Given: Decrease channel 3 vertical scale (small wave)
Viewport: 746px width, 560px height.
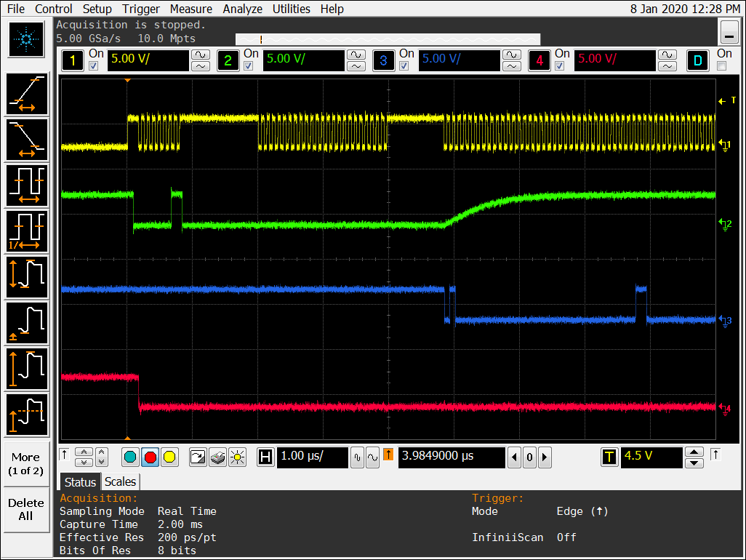Looking at the screenshot, I should coord(511,66).
